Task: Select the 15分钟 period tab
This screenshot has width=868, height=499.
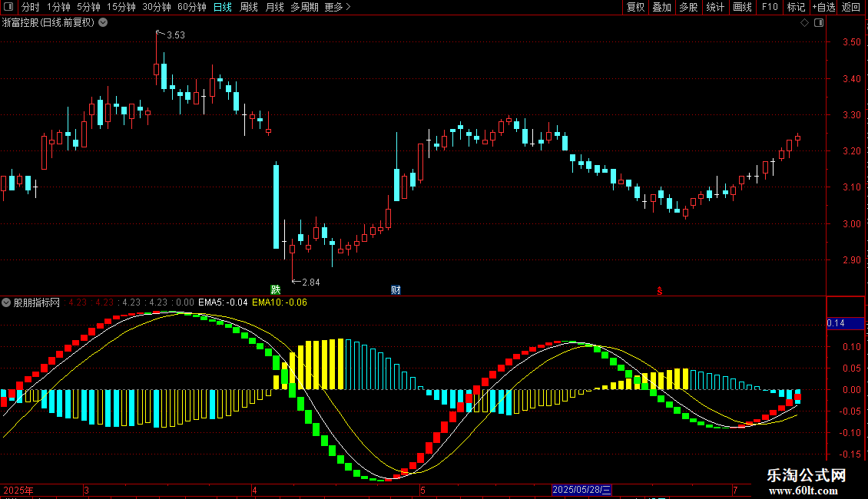Action: (x=121, y=7)
